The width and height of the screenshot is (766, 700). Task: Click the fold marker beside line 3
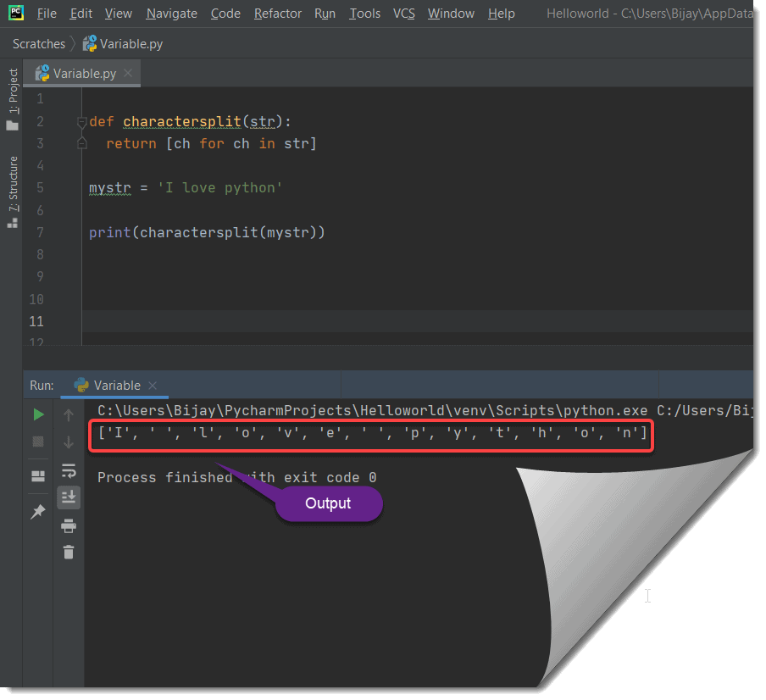pyautogui.click(x=81, y=143)
